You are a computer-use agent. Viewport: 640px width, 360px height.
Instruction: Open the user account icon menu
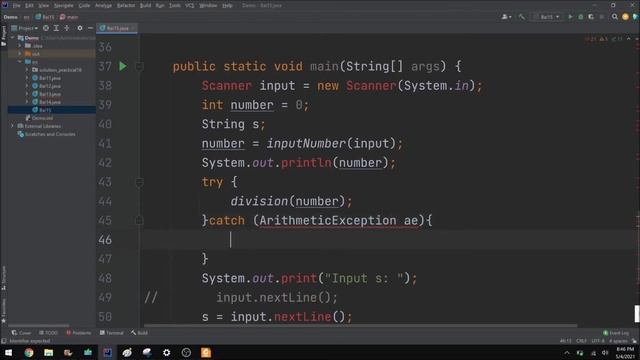click(506, 17)
